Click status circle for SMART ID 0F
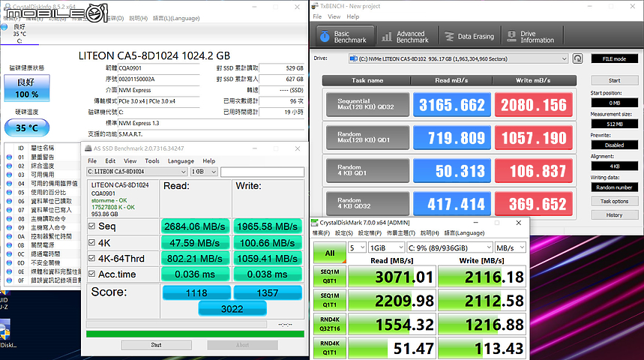Screen dimensions: 644x360 pos(9,280)
